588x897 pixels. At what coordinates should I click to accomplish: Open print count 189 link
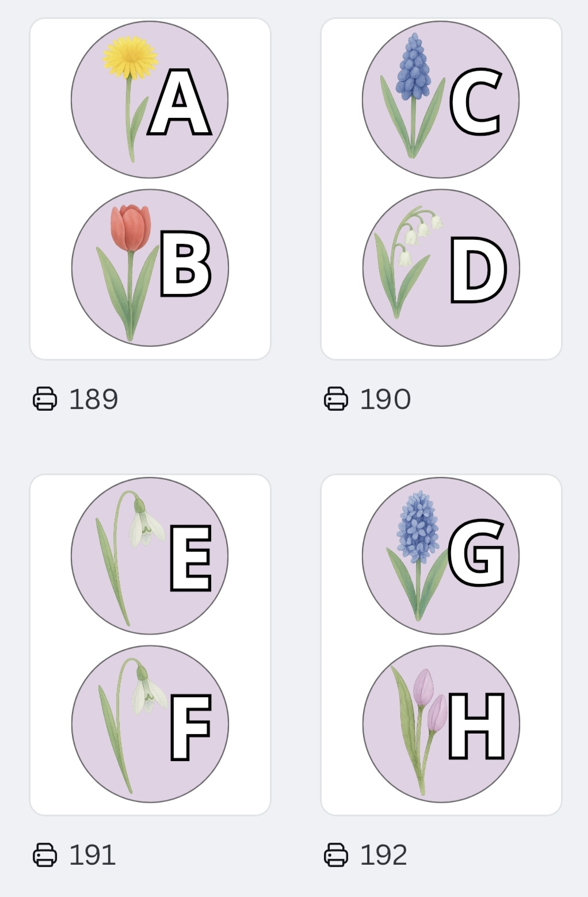click(94, 399)
